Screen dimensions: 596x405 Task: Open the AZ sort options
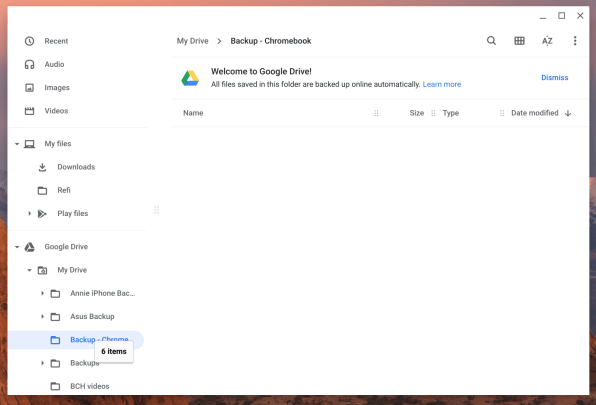[x=547, y=41]
